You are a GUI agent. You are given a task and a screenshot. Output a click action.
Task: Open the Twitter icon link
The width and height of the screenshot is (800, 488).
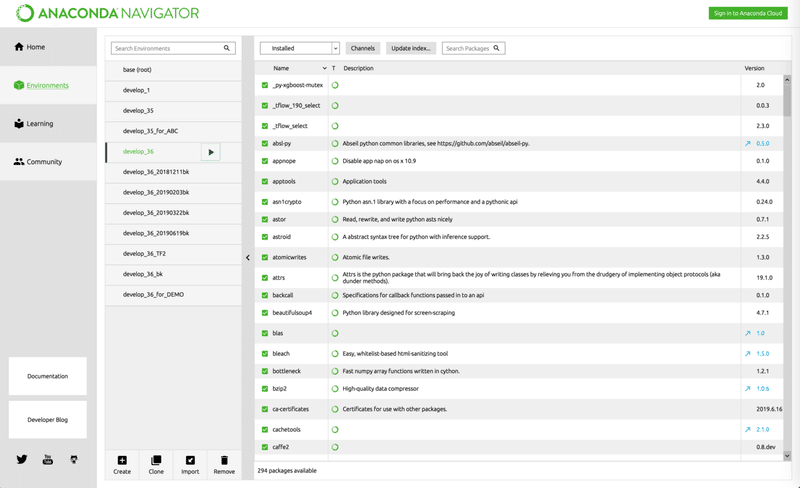[x=22, y=459]
